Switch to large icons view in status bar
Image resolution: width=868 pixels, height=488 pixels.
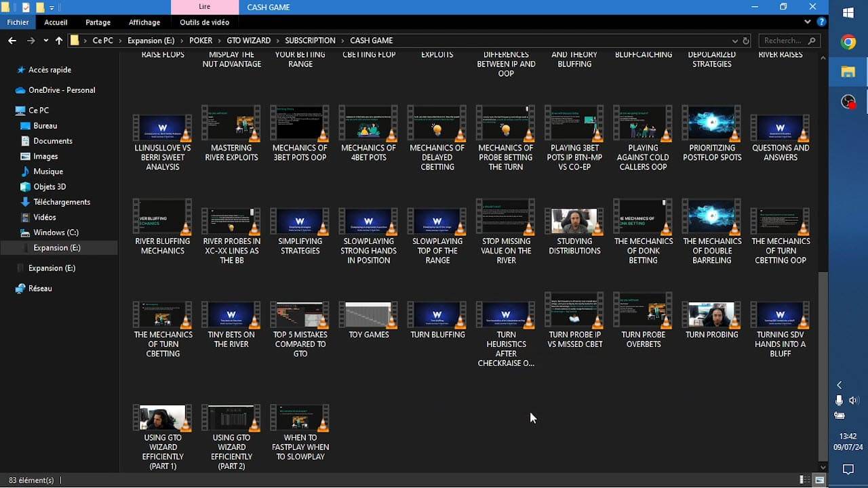click(819, 480)
